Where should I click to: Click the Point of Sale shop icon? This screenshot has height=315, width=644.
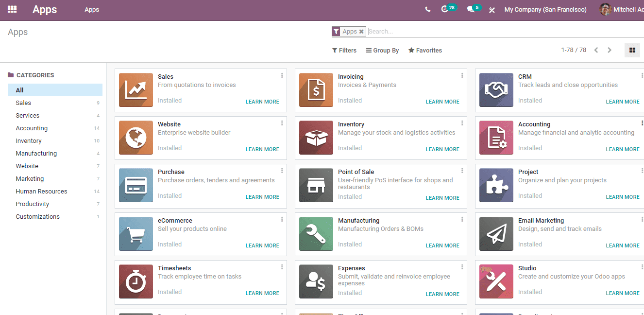point(316,185)
